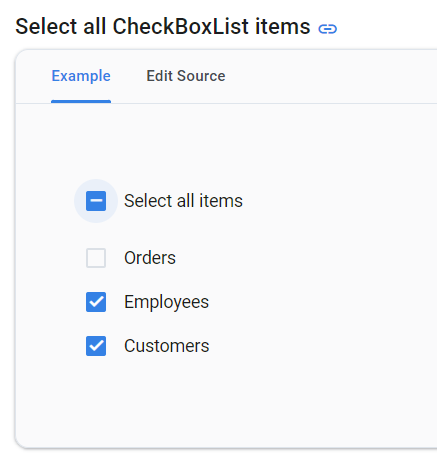The width and height of the screenshot is (437, 467).
Task: Uncheck the Employees checkbox
Action: 96,302
